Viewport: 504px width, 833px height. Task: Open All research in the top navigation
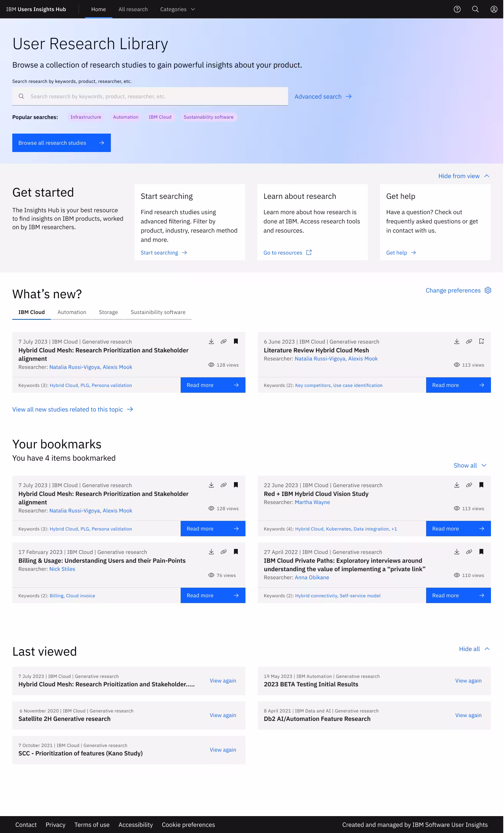click(x=133, y=9)
